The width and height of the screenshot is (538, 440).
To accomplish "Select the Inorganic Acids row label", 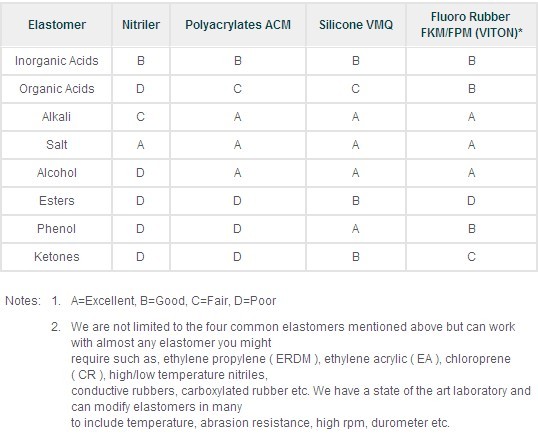I will point(57,61).
